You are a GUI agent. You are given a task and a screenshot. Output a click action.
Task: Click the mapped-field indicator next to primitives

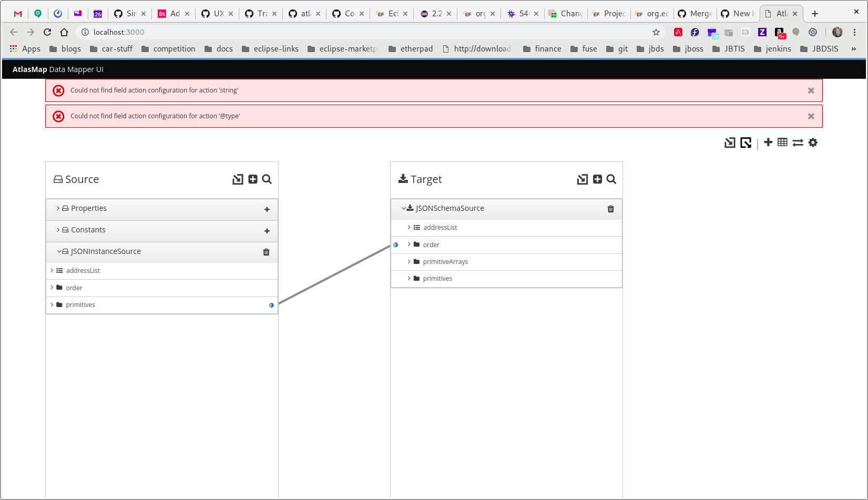pyautogui.click(x=271, y=305)
